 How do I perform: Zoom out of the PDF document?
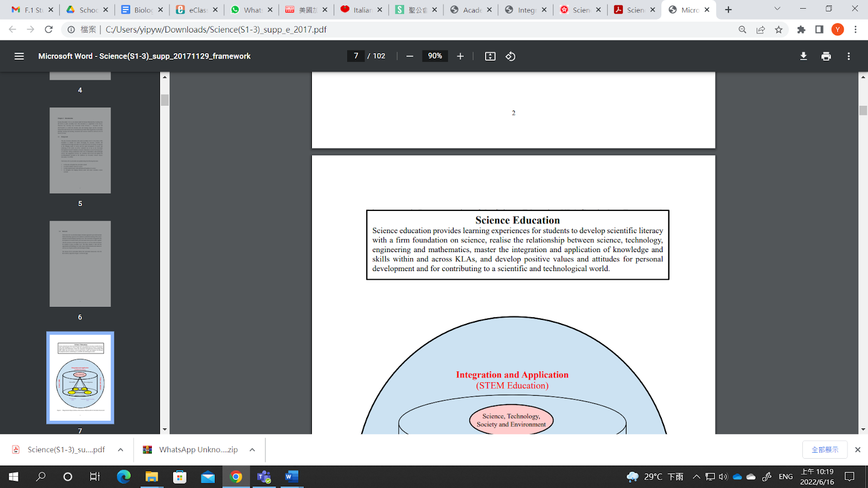coord(410,56)
